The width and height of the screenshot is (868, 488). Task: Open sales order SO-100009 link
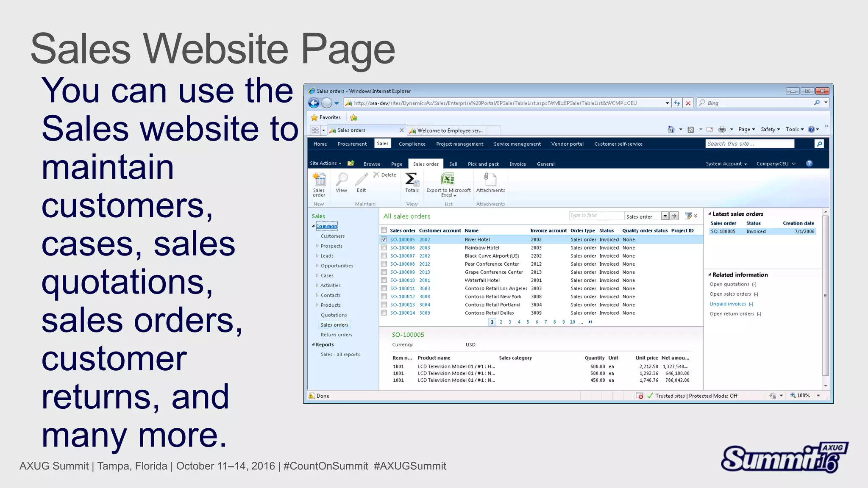click(x=402, y=272)
